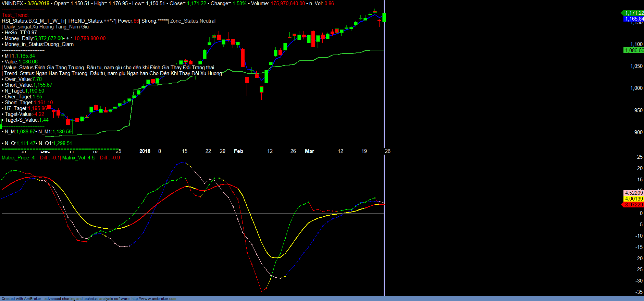Select the green 1,171.22 price tag
This screenshot has height=301, width=644.
[x=634, y=13]
